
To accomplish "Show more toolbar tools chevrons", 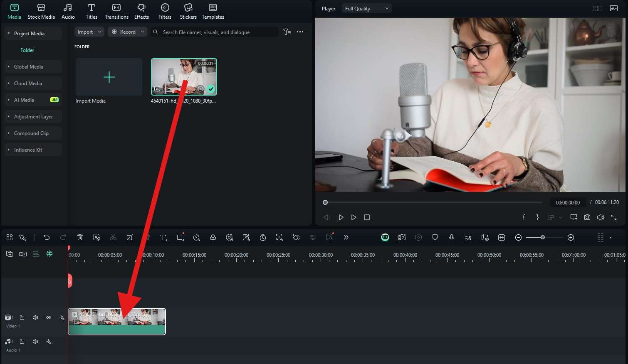I will tap(346, 237).
